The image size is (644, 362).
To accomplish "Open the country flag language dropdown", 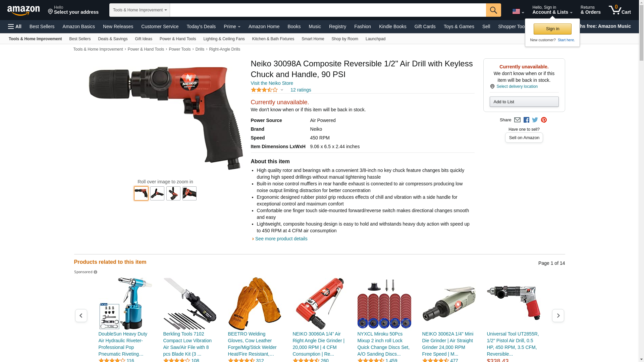I will coord(518,12).
